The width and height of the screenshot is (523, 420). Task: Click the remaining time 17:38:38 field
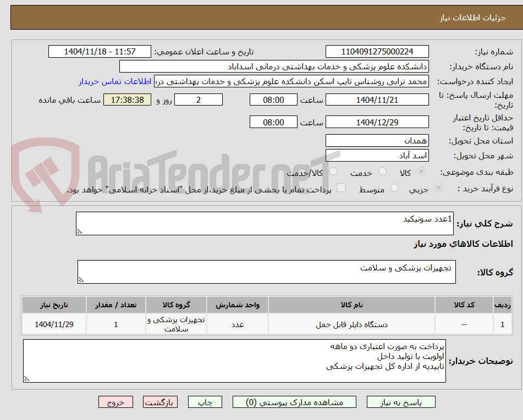127,100
